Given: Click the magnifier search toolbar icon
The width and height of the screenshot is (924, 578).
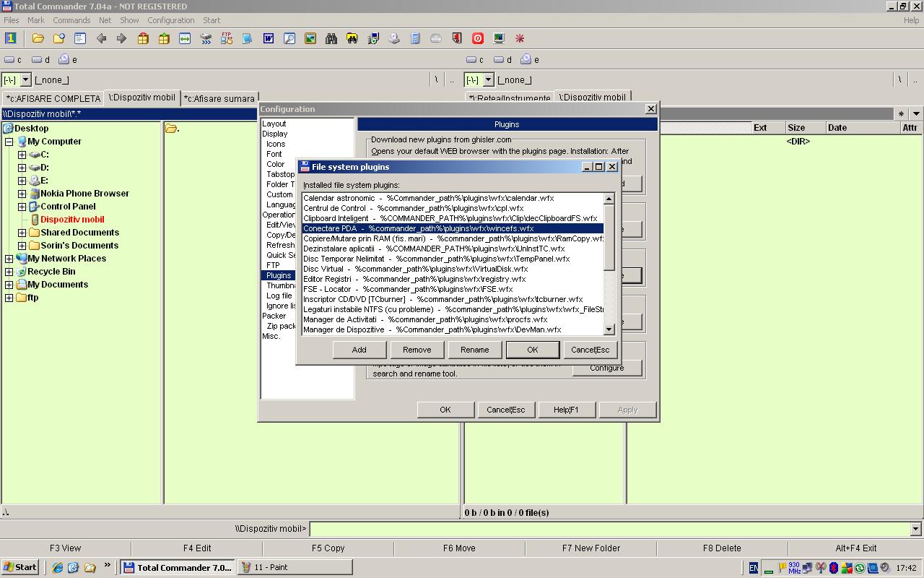Looking at the screenshot, I should point(289,38).
